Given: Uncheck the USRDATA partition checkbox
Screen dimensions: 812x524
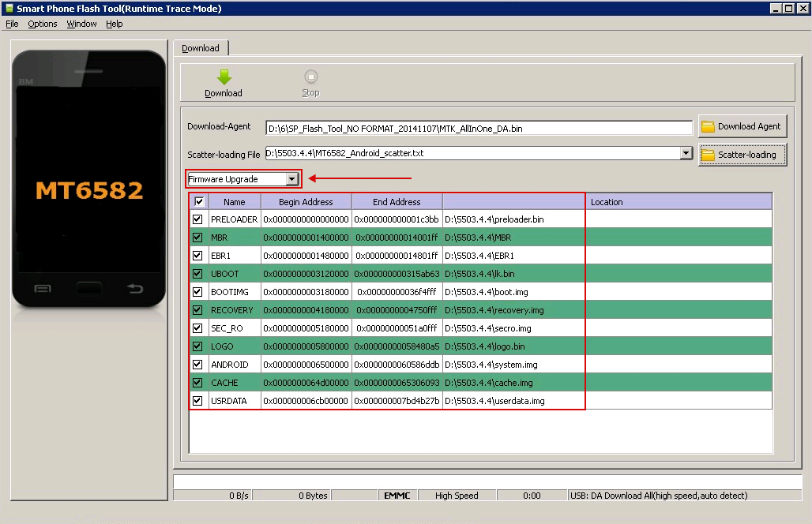Looking at the screenshot, I should [x=198, y=401].
